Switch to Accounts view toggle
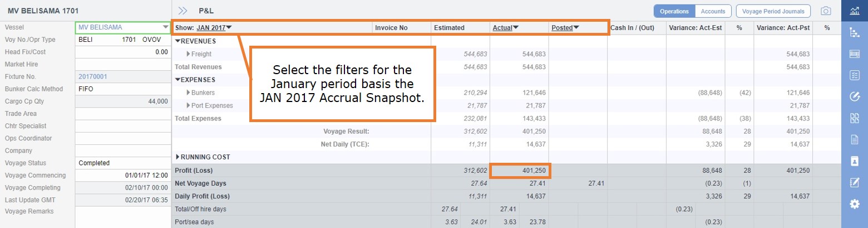This screenshot has width=868, height=228. click(713, 11)
